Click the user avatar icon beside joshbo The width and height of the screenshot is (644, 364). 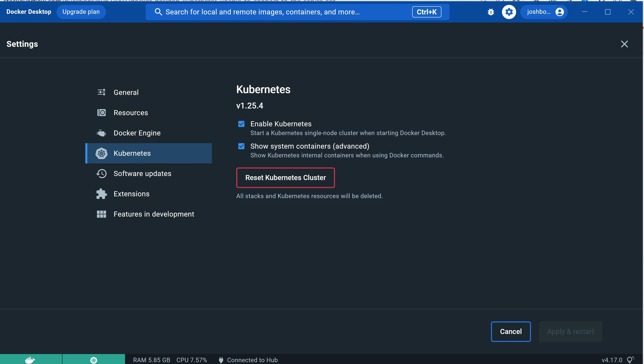(559, 12)
